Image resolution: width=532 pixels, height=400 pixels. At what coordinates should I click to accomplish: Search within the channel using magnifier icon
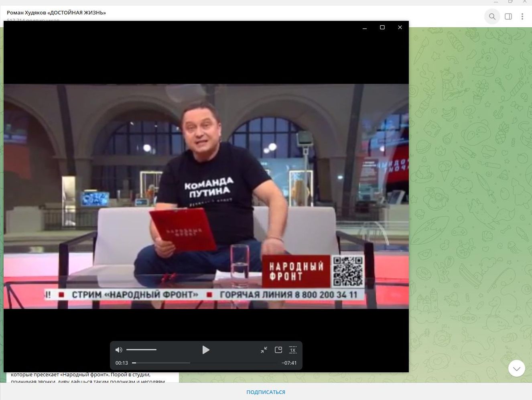[492, 16]
